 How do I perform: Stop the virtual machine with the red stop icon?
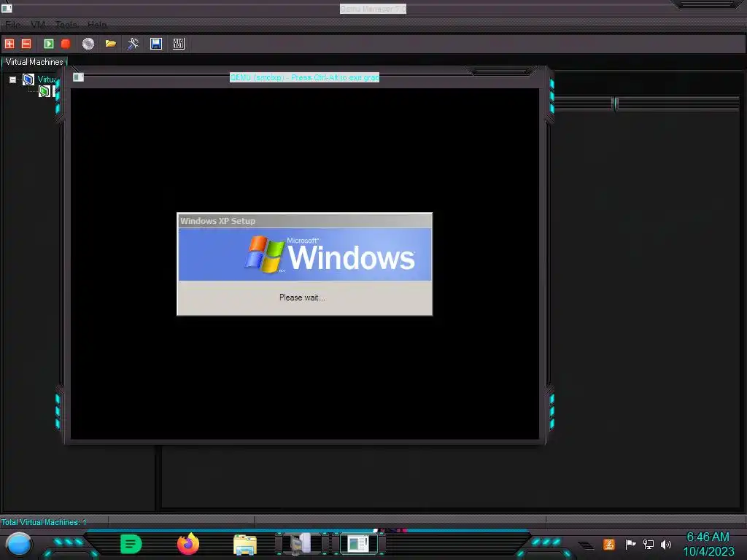[x=66, y=44]
